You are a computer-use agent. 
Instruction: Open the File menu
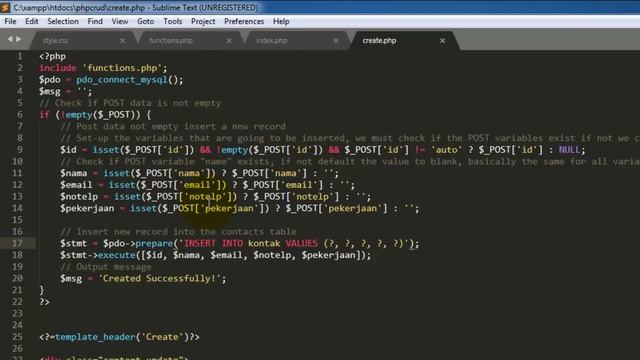click(x=10, y=22)
